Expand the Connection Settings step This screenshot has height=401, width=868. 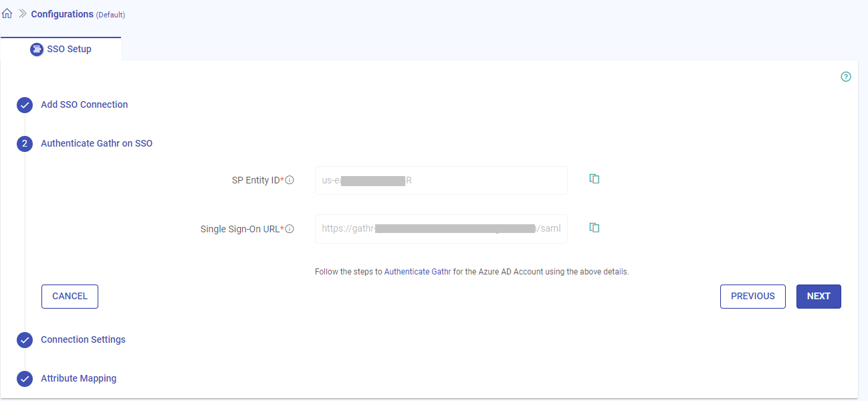tap(83, 339)
